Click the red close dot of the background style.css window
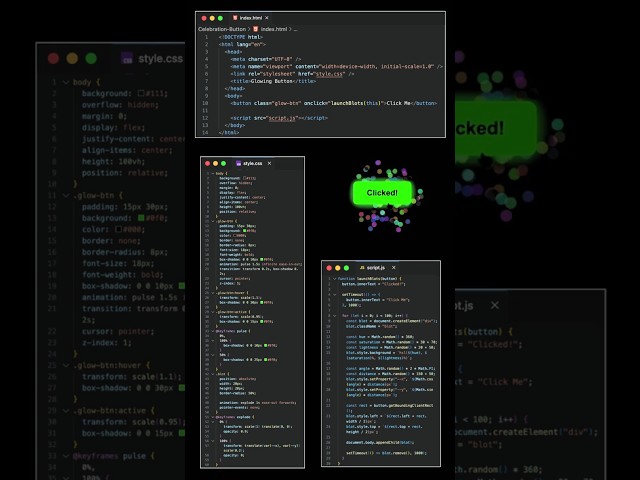This screenshot has height=480, width=640. coord(53,58)
